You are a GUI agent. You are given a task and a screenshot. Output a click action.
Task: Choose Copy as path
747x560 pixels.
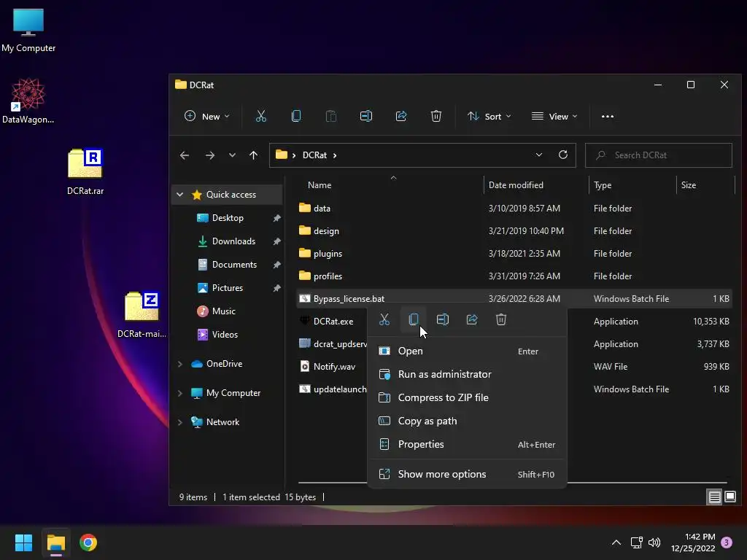click(468, 421)
